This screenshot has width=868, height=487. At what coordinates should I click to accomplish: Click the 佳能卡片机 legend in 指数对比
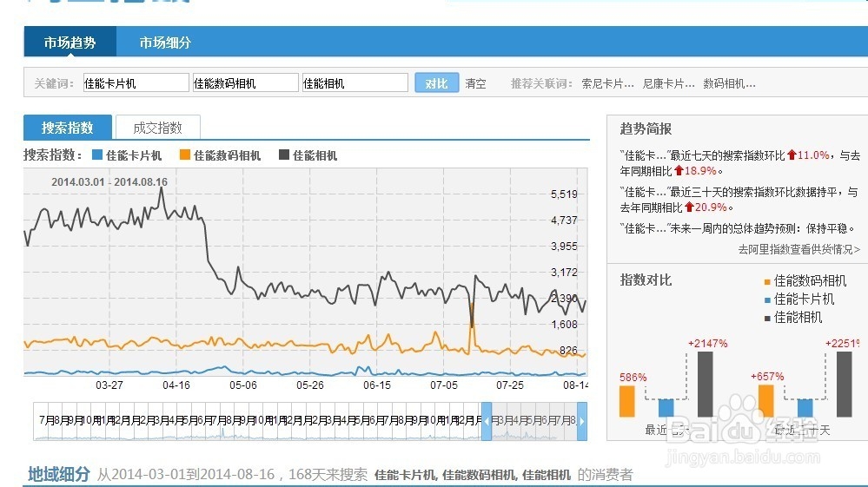[799, 299]
